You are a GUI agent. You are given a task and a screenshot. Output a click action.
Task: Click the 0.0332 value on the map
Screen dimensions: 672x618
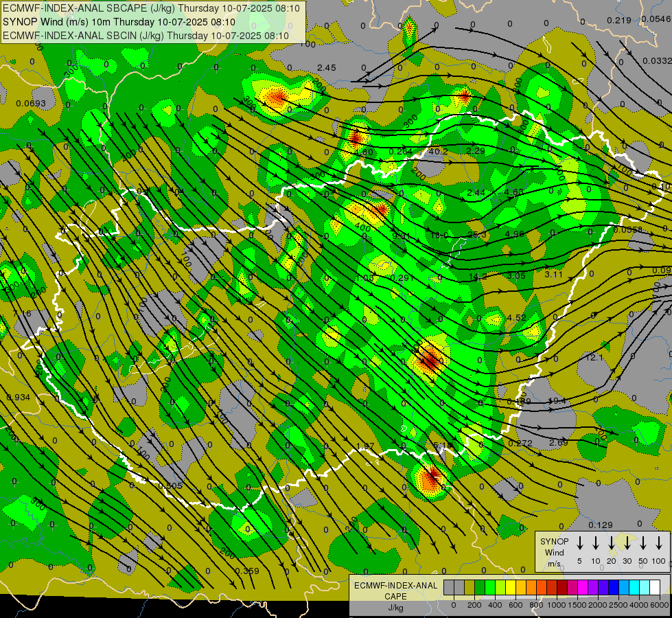point(657,61)
